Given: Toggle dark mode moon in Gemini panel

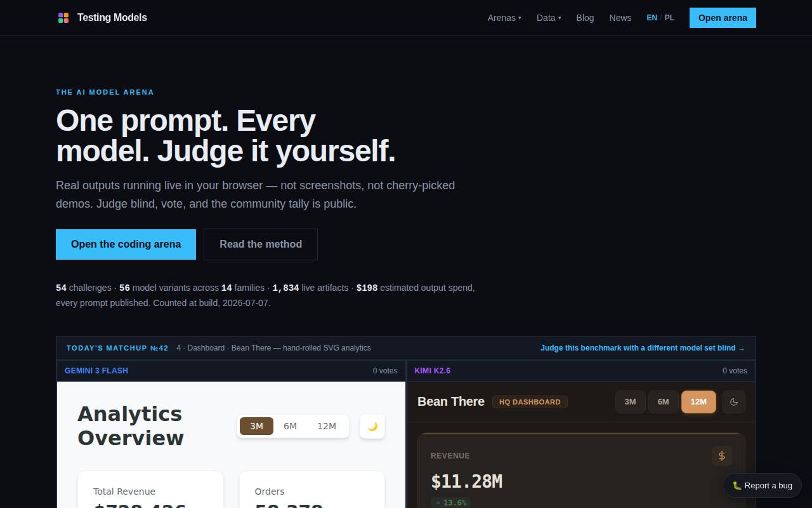Looking at the screenshot, I should click(x=372, y=426).
